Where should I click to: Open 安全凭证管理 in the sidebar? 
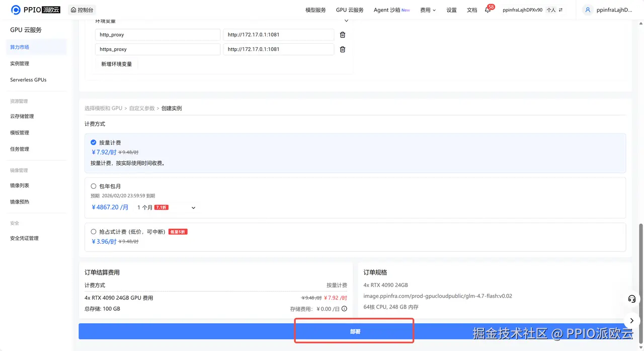24,238
